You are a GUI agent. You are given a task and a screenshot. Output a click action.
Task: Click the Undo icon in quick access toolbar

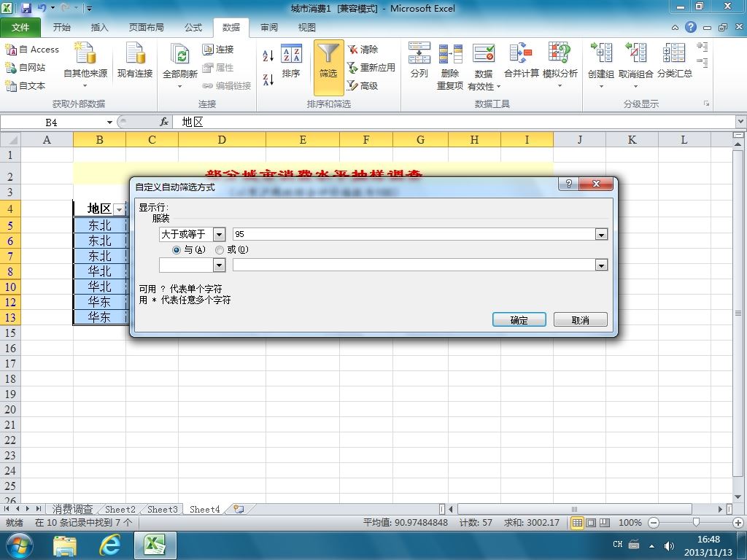42,8
